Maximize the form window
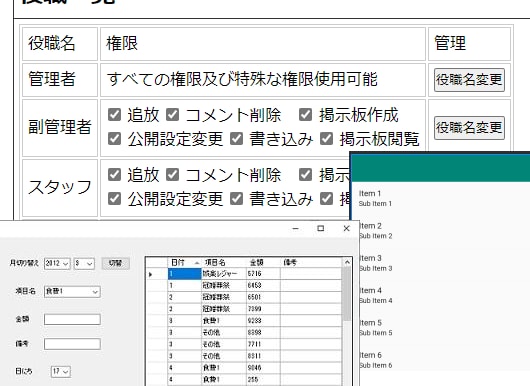Image resolution: width=530 pixels, height=386 pixels. [321, 228]
